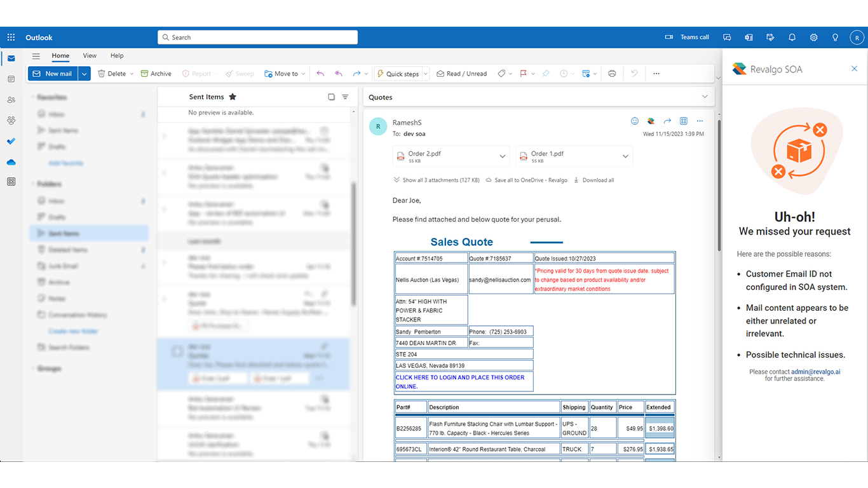Collapse the Quotes conversation chevron
The width and height of the screenshot is (868, 488).
[705, 97]
